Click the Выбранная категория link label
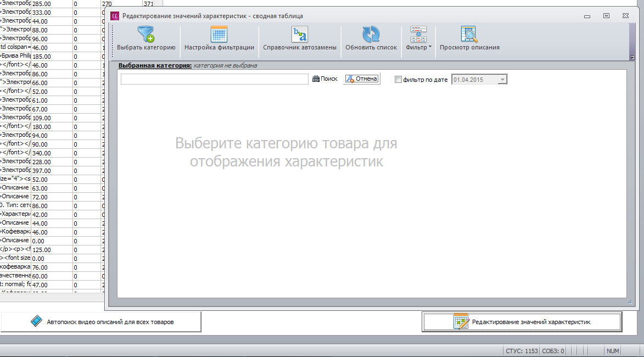Image resolution: width=644 pixels, height=357 pixels. pos(155,65)
